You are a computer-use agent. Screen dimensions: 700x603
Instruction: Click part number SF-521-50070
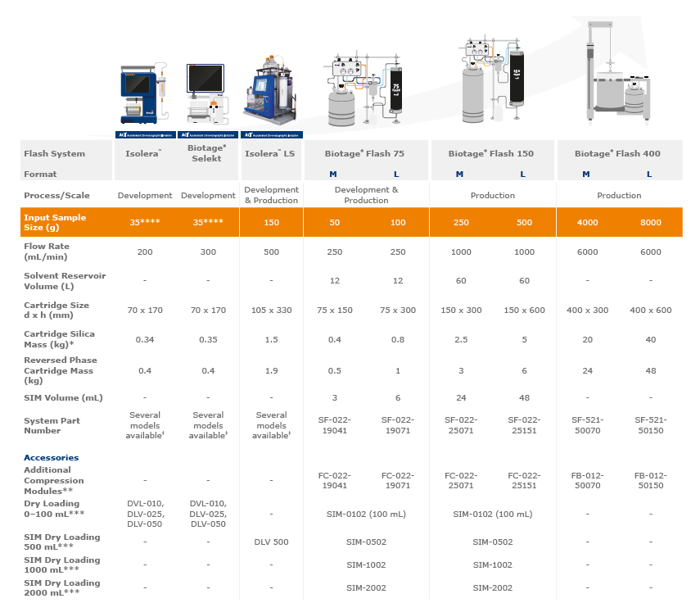587,426
